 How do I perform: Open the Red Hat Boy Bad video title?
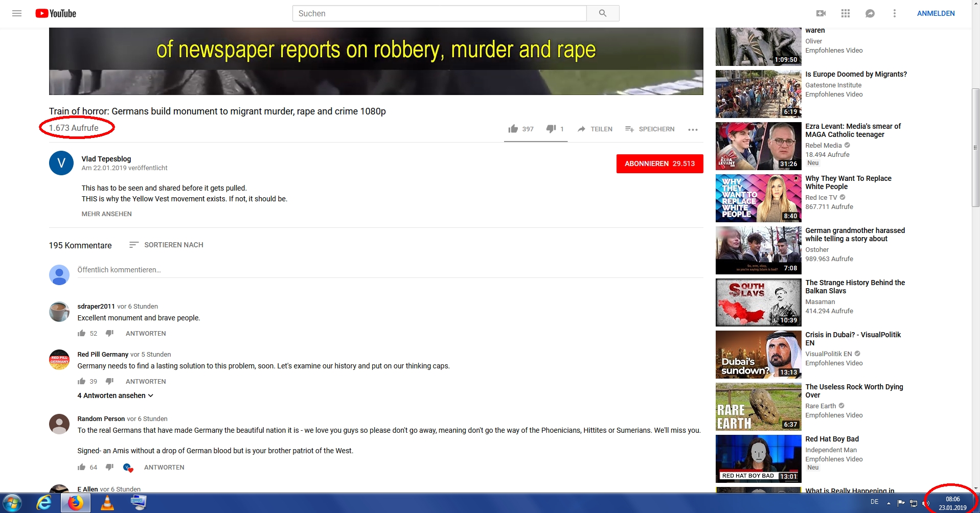[x=832, y=439]
